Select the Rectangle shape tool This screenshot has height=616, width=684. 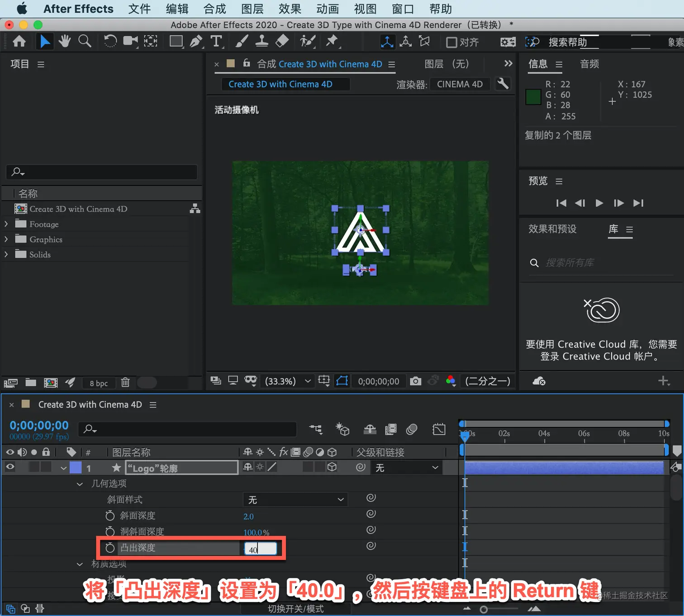click(176, 42)
